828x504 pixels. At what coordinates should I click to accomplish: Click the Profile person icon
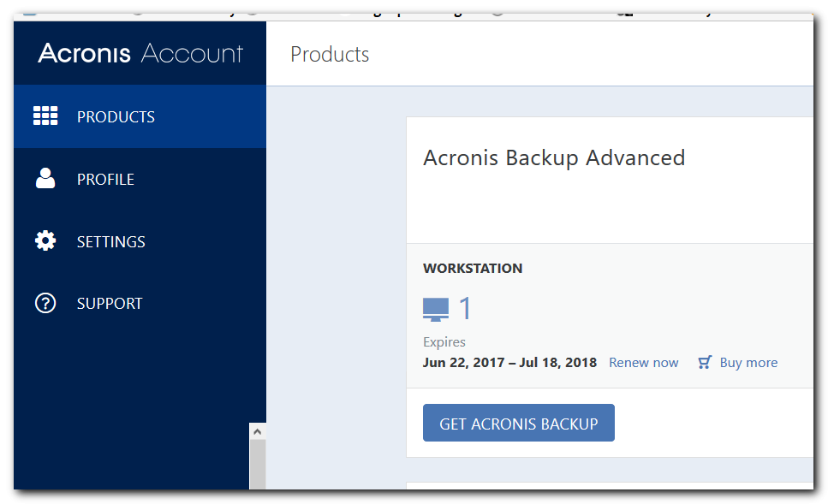[45, 178]
